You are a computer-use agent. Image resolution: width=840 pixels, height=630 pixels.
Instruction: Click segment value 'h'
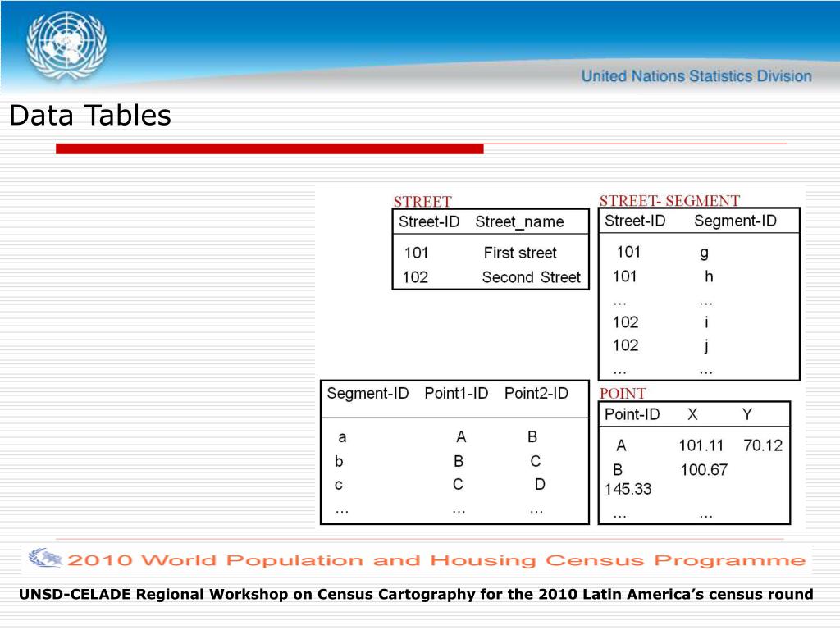click(x=708, y=276)
